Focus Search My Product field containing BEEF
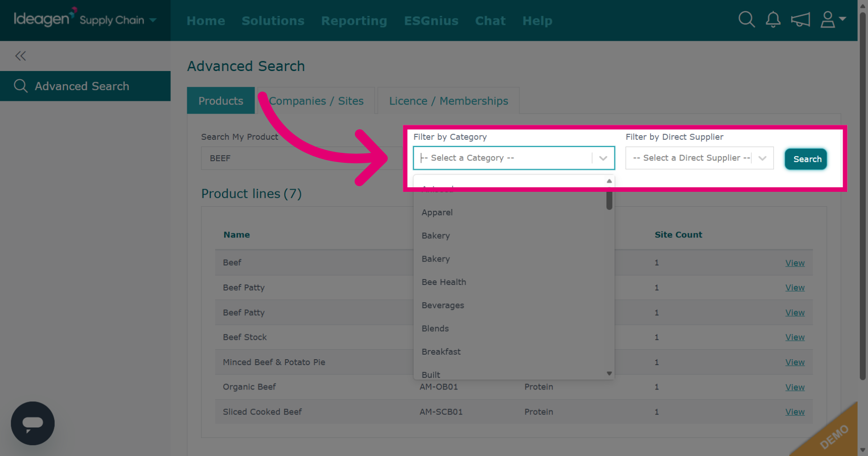The image size is (868, 456). click(x=303, y=158)
